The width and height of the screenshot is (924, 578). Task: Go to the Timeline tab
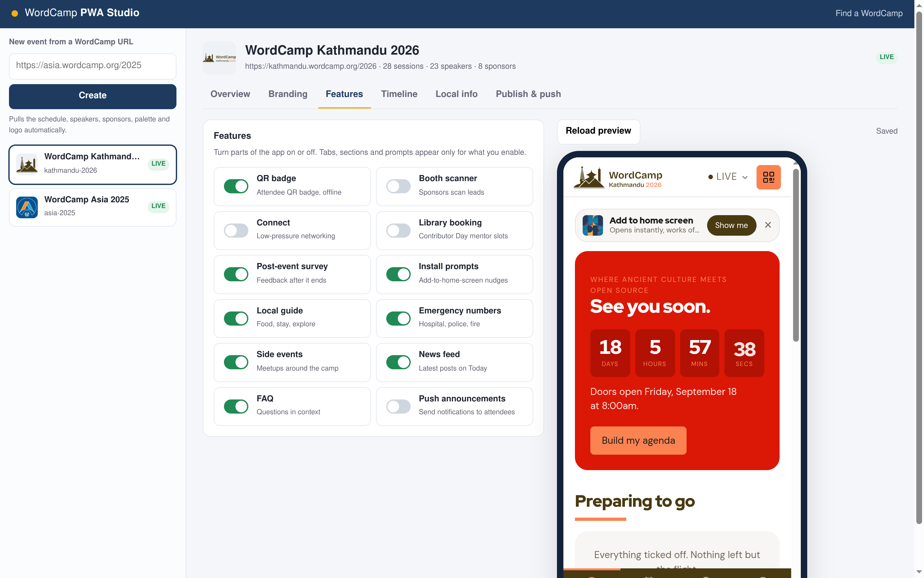[399, 94]
